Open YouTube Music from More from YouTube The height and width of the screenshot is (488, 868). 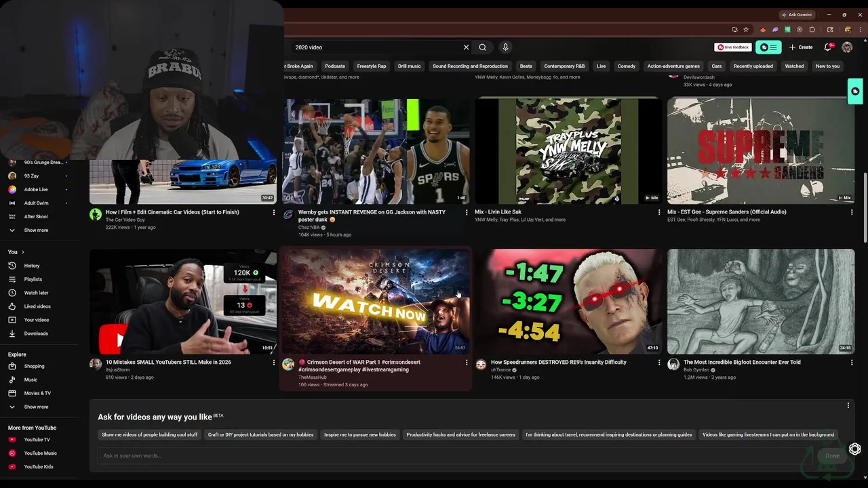pos(40,453)
